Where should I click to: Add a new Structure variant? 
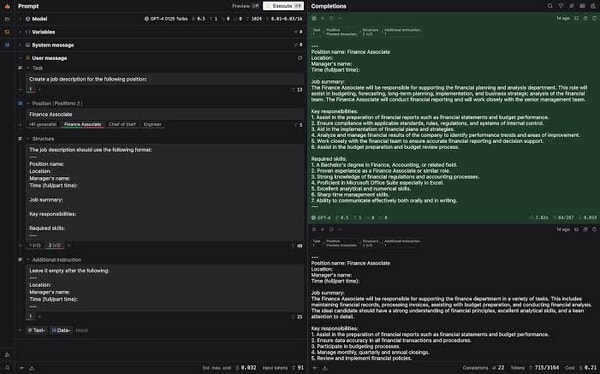point(68,245)
